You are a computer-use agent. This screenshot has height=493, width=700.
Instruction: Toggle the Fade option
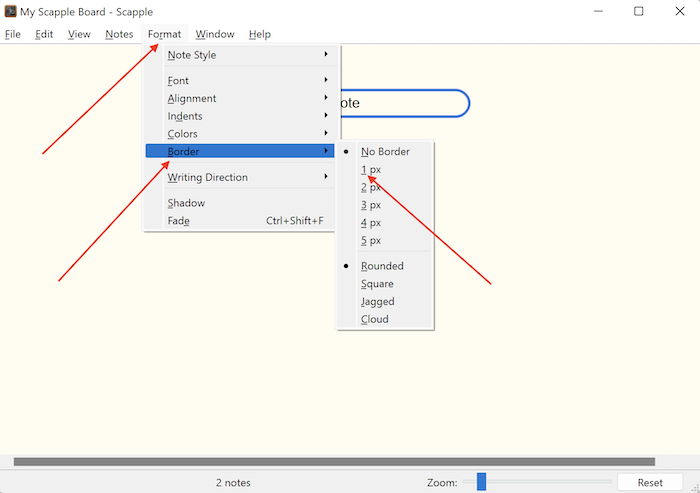[x=240, y=221]
